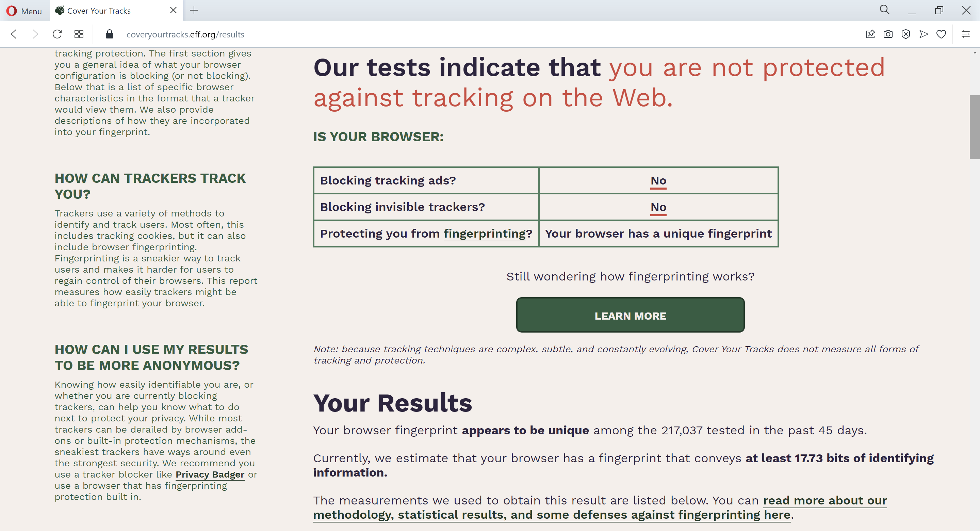Click the search magnifier icon
This screenshot has width=980, height=531.
(x=883, y=10)
